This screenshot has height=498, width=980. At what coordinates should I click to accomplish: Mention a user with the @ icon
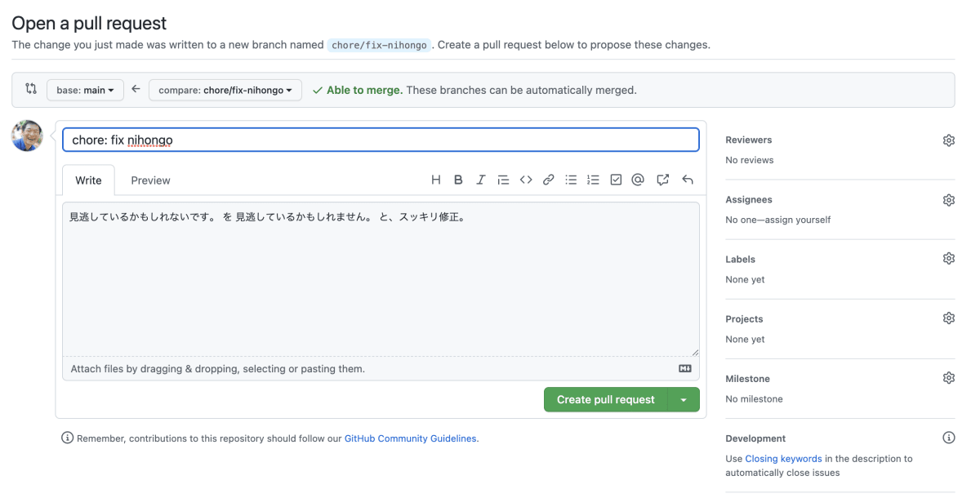click(639, 180)
